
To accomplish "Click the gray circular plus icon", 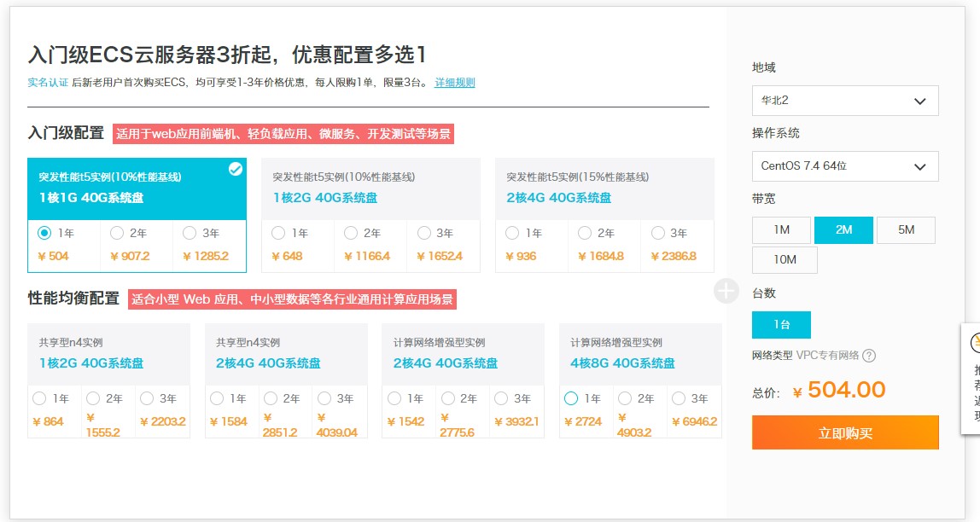I will tap(726, 292).
